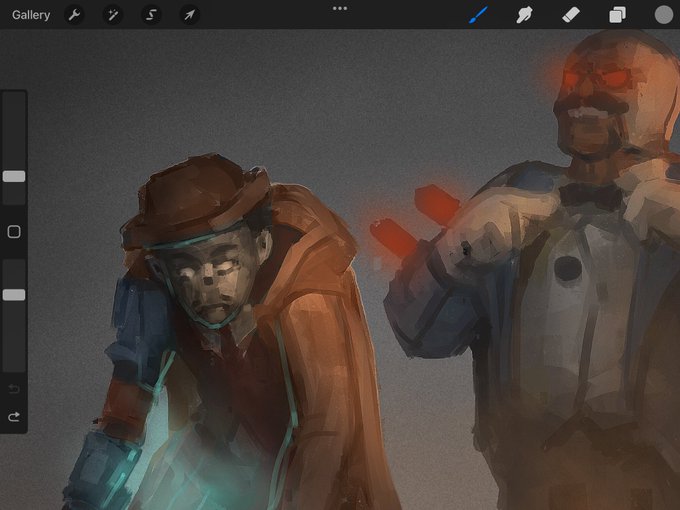Image resolution: width=680 pixels, height=510 pixels.
Task: Open the active color picker circle
Action: coord(664,15)
